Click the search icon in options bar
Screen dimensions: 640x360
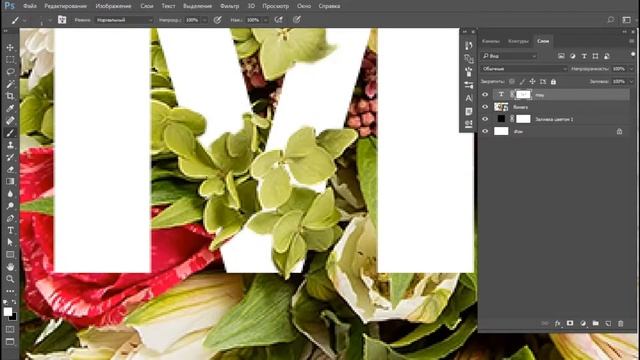point(611,20)
